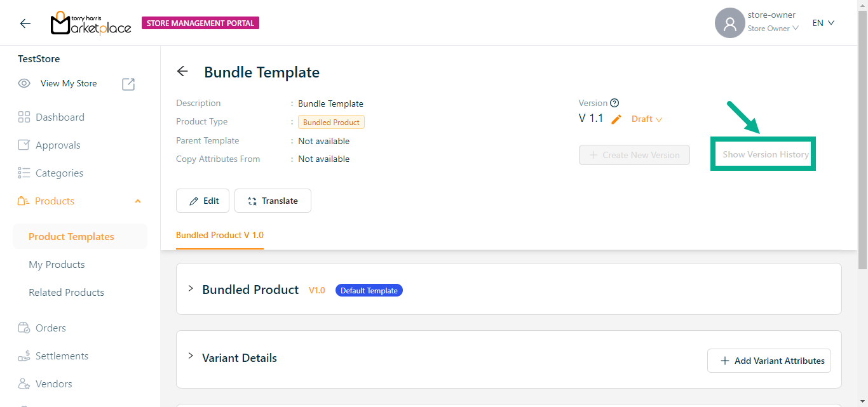Click the top-left header back arrow
The height and width of the screenshot is (407, 868).
tap(25, 23)
